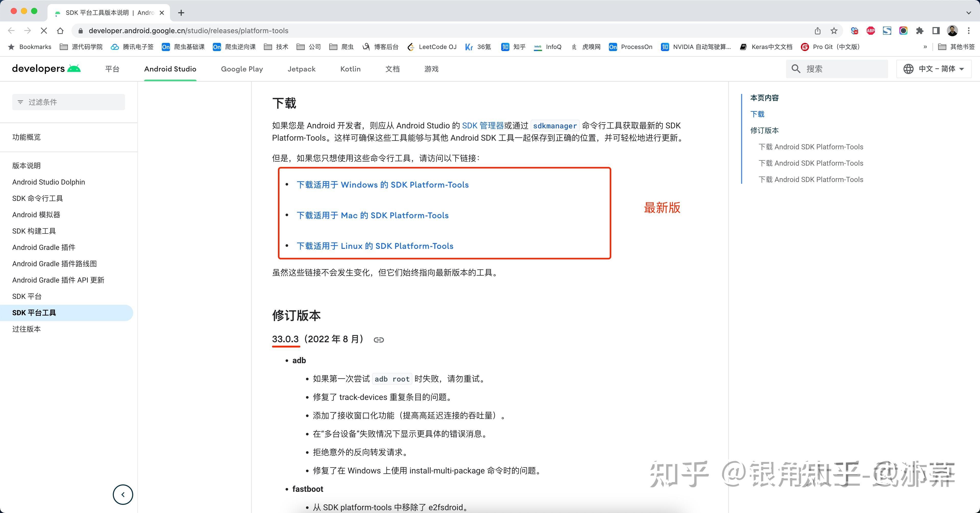Expand the tab search chevron at top right

pos(969,13)
